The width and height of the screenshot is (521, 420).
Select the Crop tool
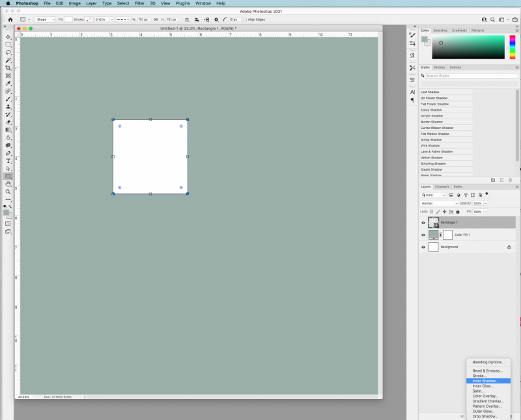(8, 68)
